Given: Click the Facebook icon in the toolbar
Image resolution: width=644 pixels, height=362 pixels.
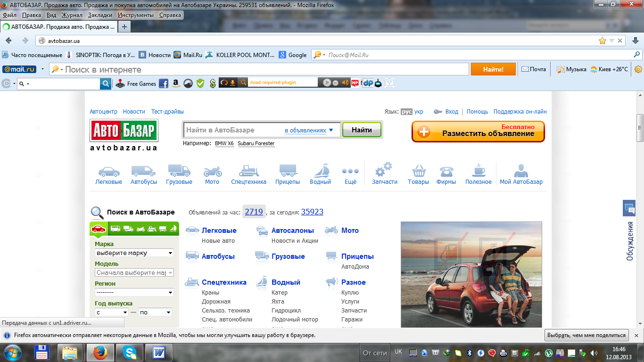Looking at the screenshot, I should tap(164, 83).
